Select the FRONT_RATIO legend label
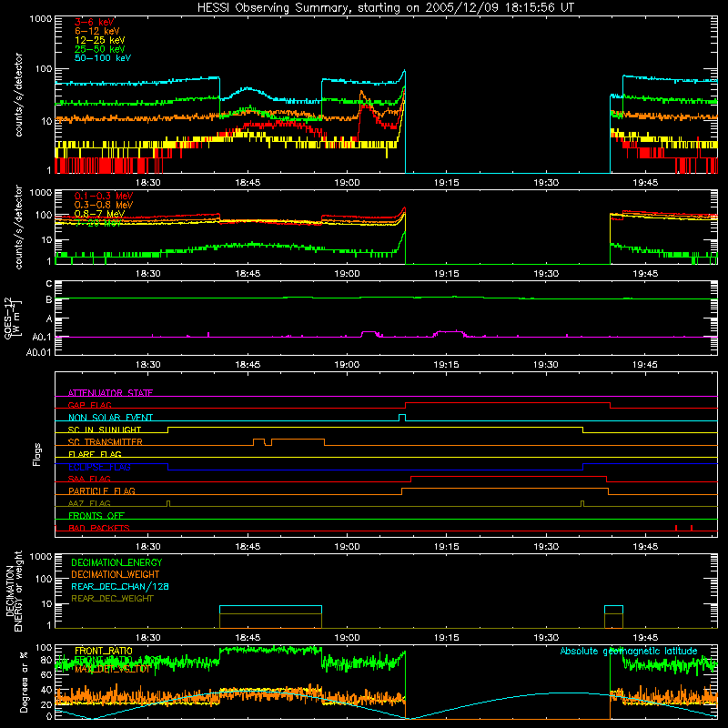Image resolution: width=728 pixels, height=728 pixels. [x=104, y=651]
